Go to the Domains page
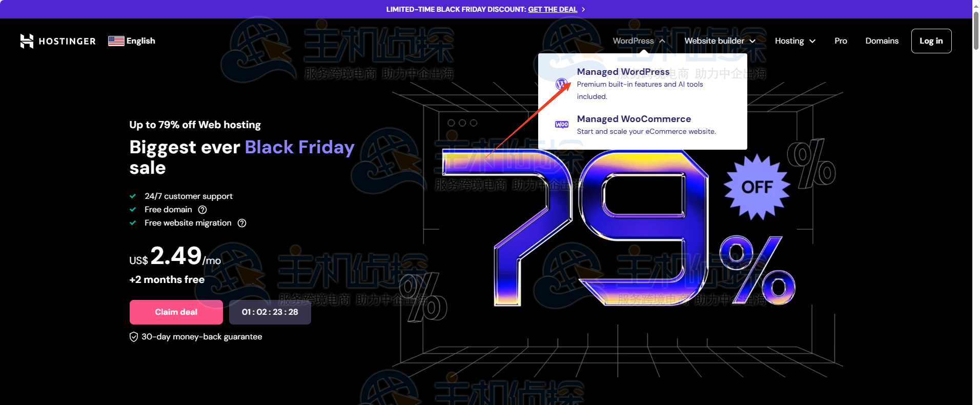The height and width of the screenshot is (405, 980). click(882, 41)
